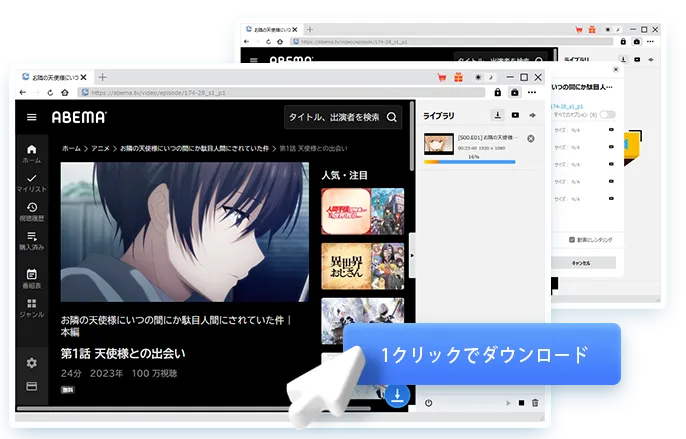686x439 pixels.
Task: Click the shopping cart icon in front window
Action: click(x=442, y=77)
